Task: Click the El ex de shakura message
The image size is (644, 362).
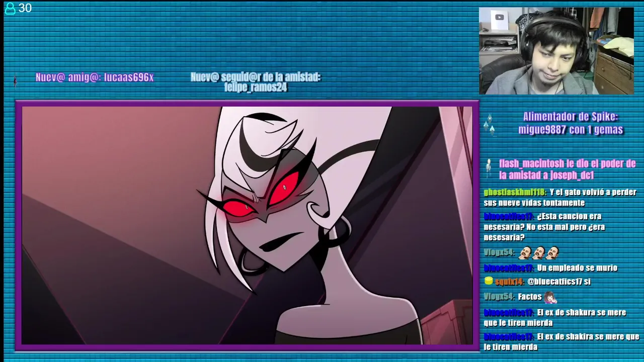Action: click(555, 318)
